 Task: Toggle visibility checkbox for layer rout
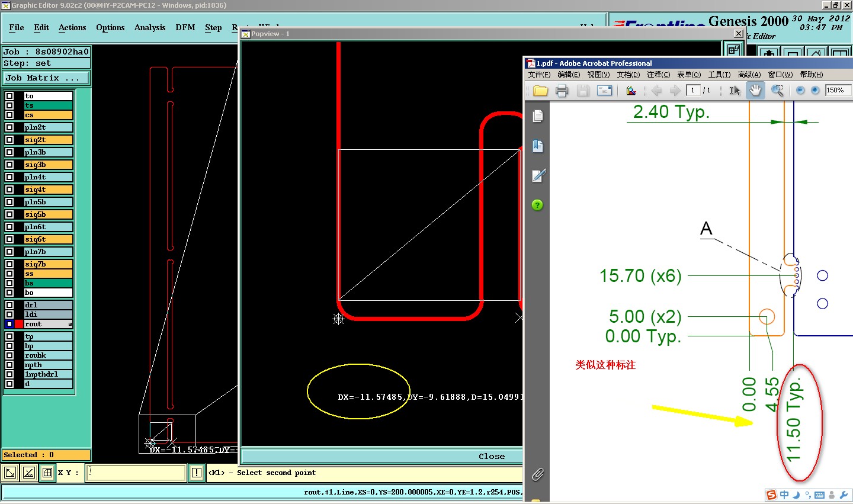pyautogui.click(x=9, y=324)
